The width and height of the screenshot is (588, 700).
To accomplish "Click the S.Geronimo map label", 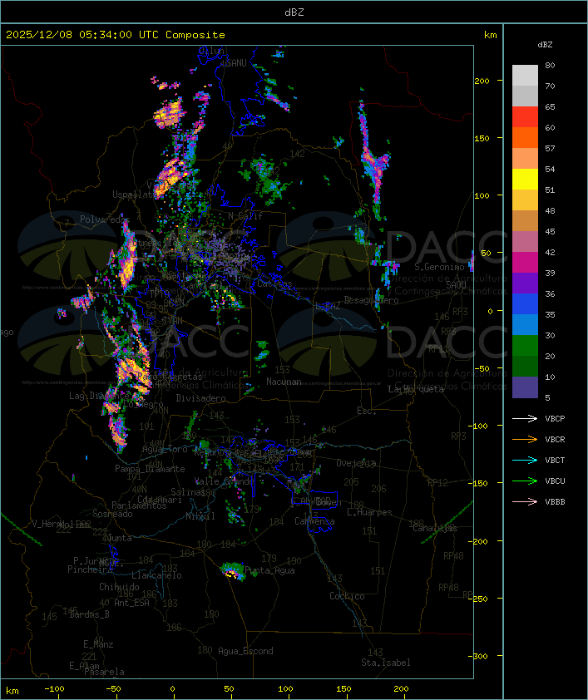I will pos(439,267).
